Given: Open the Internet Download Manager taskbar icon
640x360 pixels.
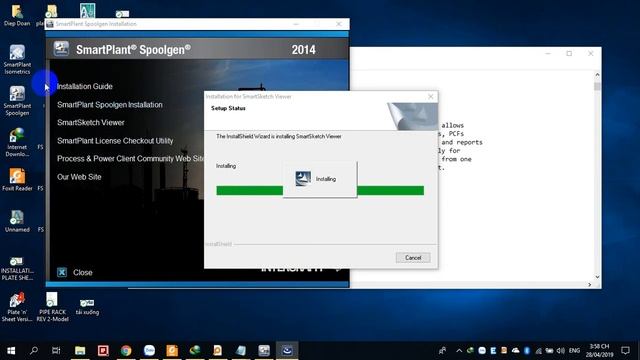Looking at the screenshot, I should 195,351.
